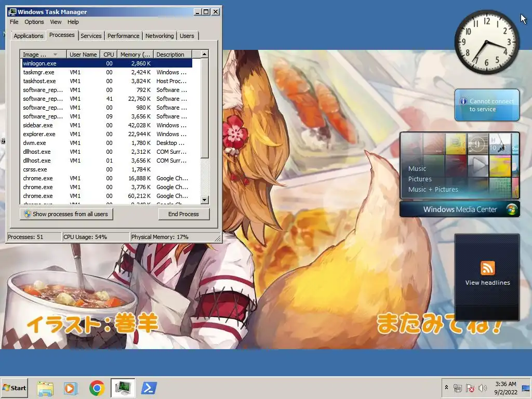This screenshot has width=532, height=399.
Task: Select dllhost.exe row with CPU 01
Action: [107, 161]
